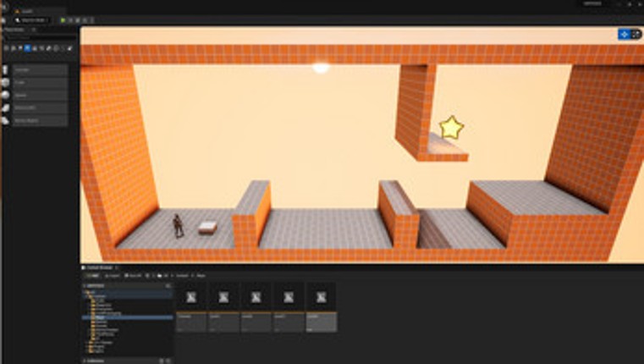This screenshot has height=364, width=644.
Task: Select the yellow star actor in viewport
Action: pos(451,127)
